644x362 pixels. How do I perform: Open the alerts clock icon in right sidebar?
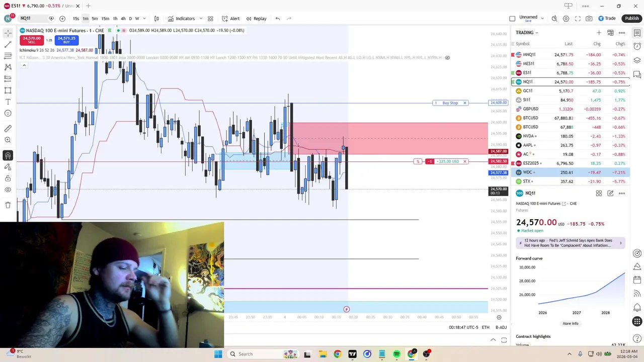(x=637, y=46)
